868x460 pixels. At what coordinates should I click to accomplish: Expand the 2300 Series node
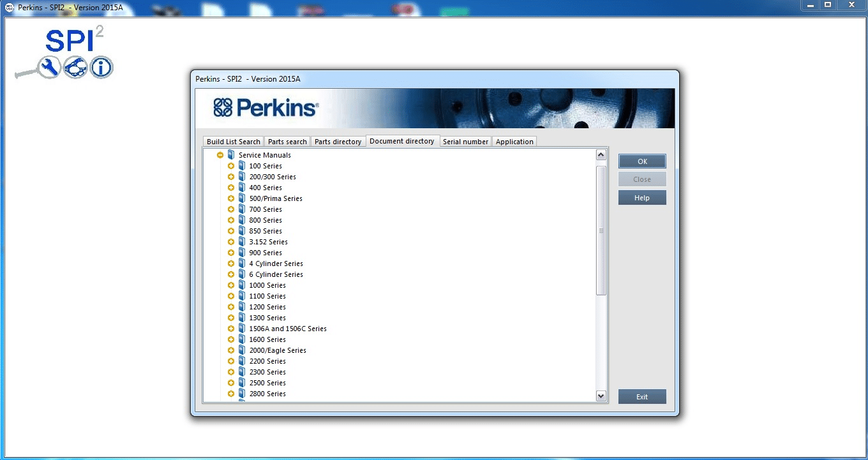(231, 372)
